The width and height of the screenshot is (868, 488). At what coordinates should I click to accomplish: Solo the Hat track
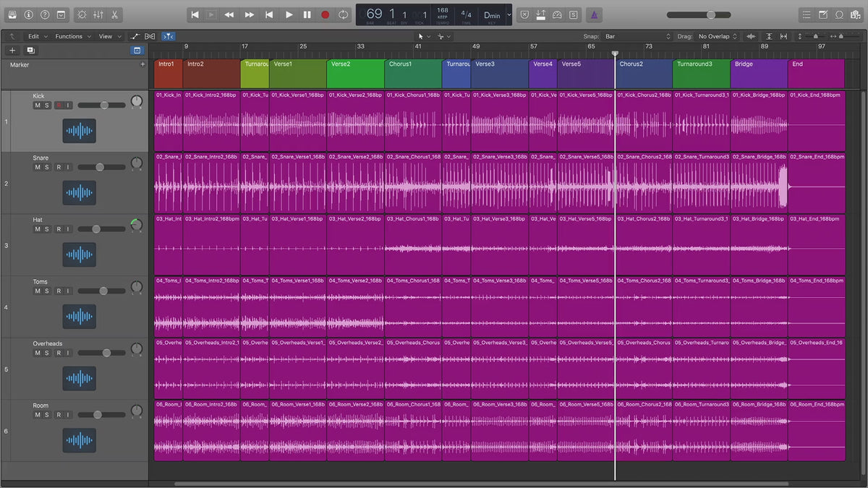click(x=47, y=229)
